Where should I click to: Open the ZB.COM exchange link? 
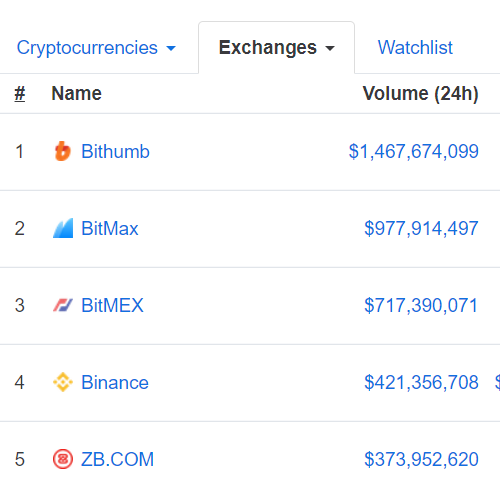(x=118, y=459)
